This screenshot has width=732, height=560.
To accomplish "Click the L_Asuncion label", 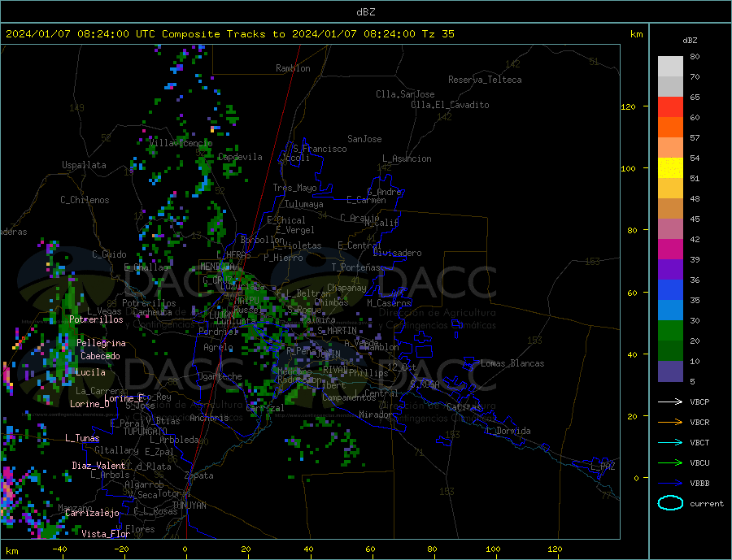I will 407,158.
